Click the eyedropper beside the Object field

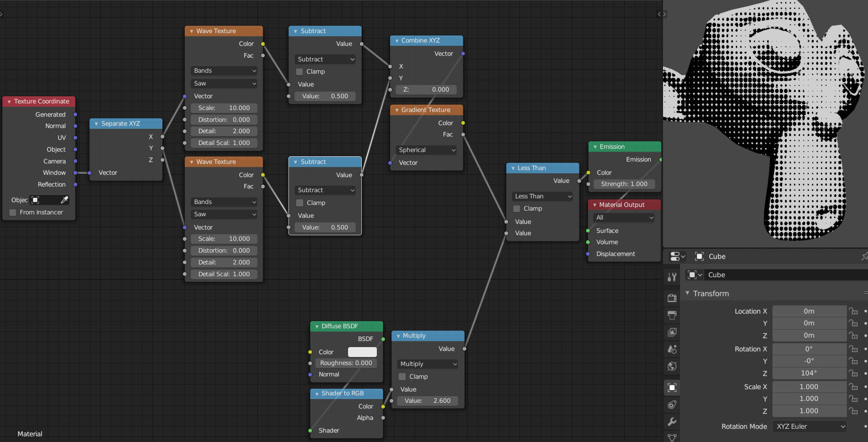65,200
